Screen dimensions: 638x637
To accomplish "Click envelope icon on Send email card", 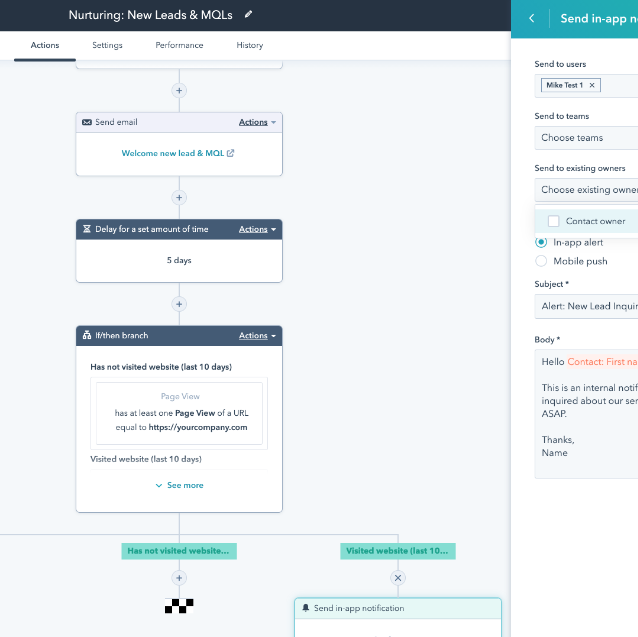I will 87,122.
